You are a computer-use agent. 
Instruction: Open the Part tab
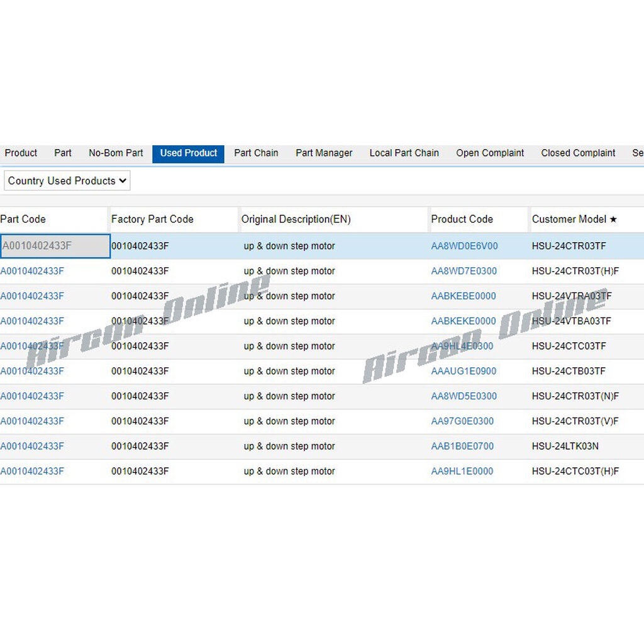click(x=63, y=153)
